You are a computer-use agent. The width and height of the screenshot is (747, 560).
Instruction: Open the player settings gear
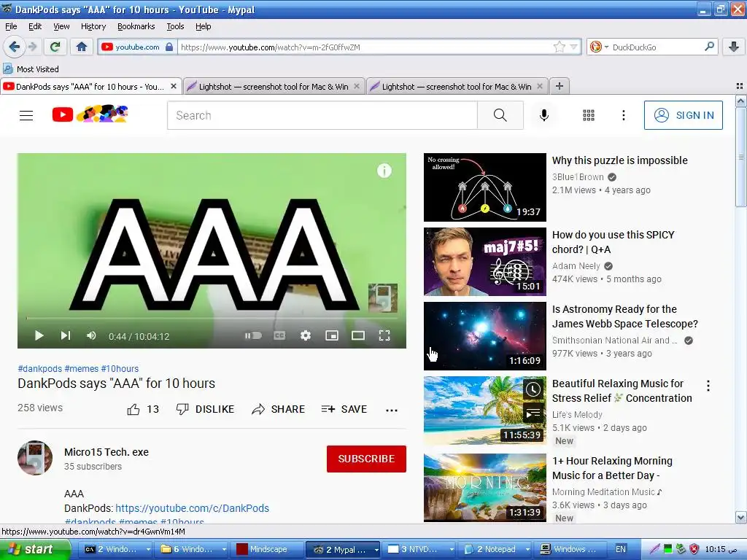[306, 336]
